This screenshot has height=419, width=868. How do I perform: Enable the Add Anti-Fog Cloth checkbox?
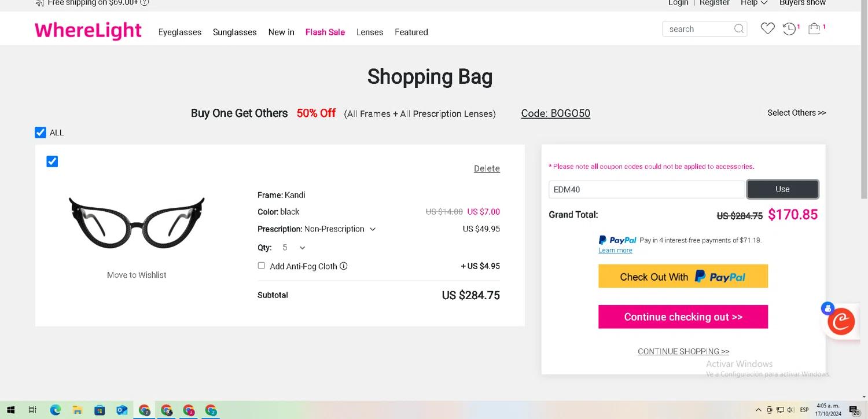(262, 266)
